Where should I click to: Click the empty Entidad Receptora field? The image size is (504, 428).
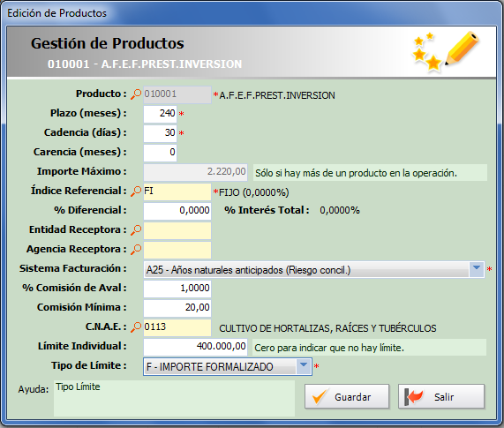(177, 230)
